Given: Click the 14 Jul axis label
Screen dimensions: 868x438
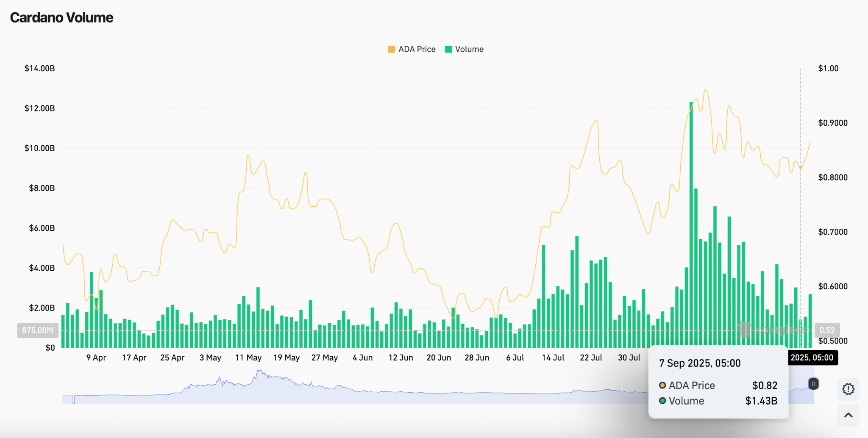Looking at the screenshot, I should (553, 358).
